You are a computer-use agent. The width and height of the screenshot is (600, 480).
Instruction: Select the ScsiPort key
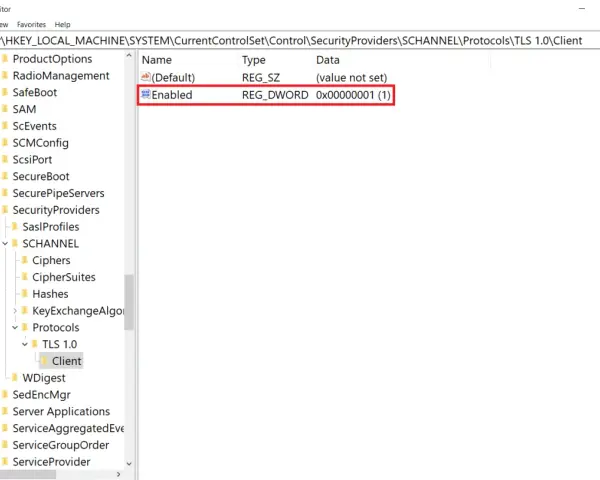[32, 160]
